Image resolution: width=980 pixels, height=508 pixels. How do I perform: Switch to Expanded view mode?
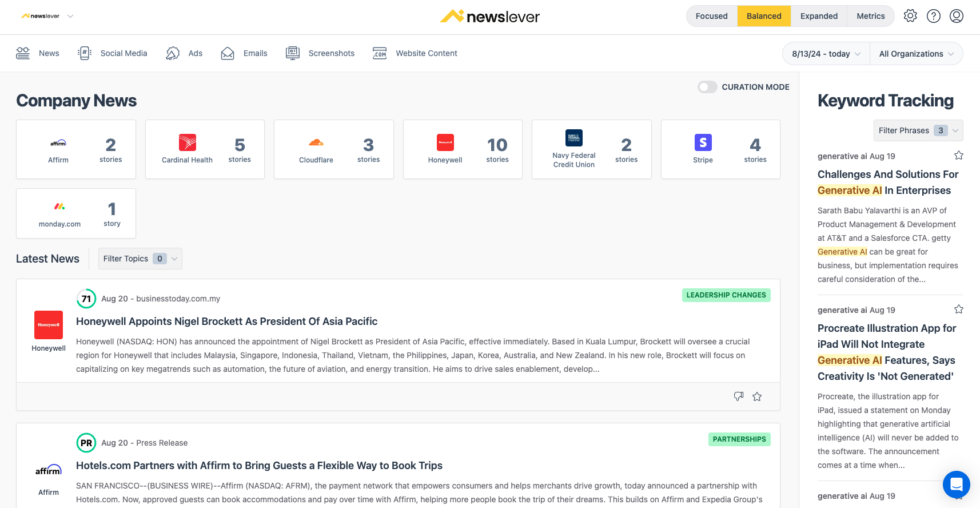click(x=819, y=16)
